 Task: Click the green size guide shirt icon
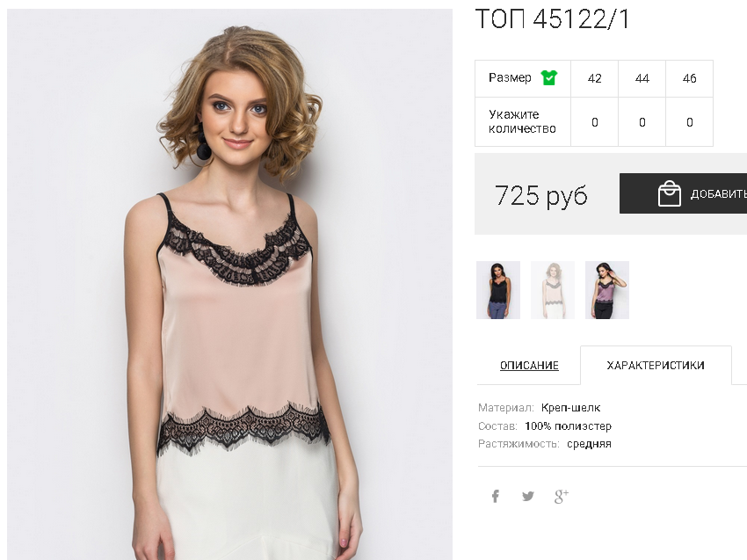coord(548,77)
